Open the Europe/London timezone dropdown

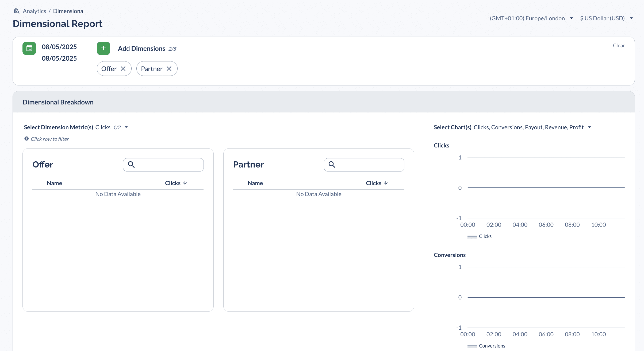pyautogui.click(x=531, y=18)
